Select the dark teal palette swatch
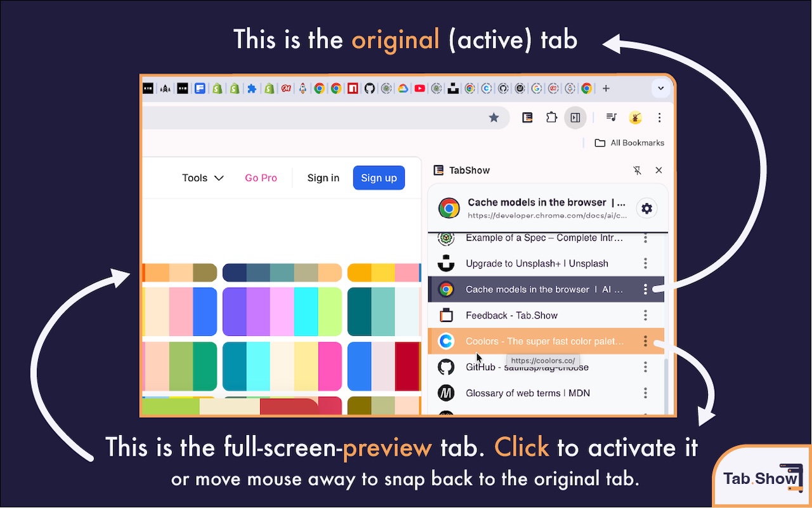The width and height of the screenshot is (812, 508). click(x=360, y=312)
